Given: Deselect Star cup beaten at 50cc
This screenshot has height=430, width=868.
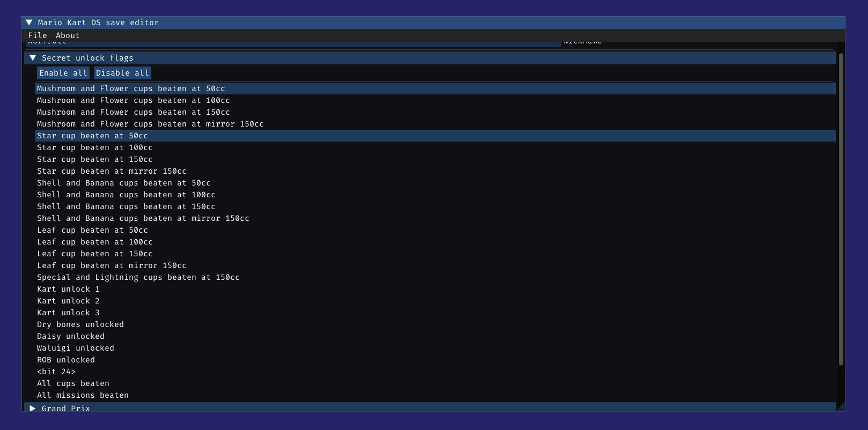Looking at the screenshot, I should point(435,136).
